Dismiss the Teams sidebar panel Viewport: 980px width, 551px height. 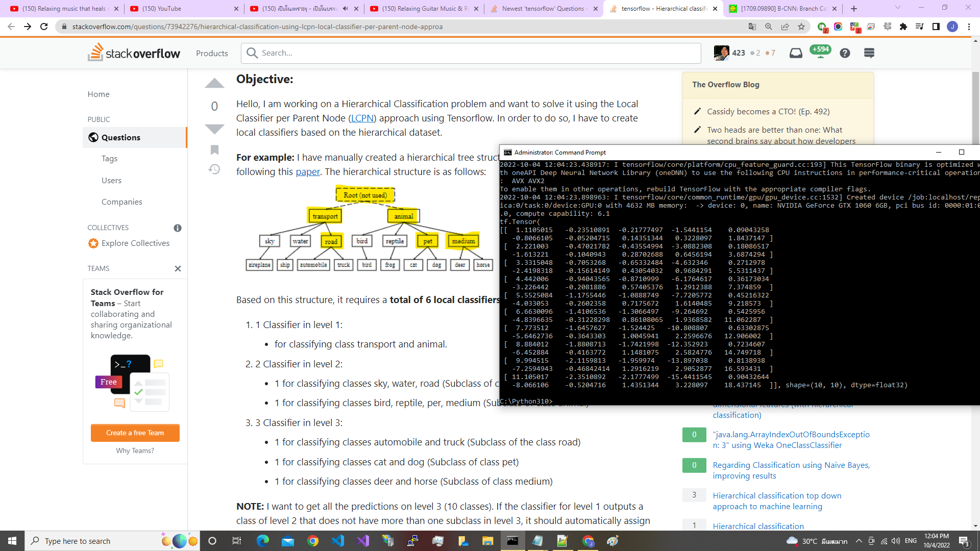coord(178,268)
